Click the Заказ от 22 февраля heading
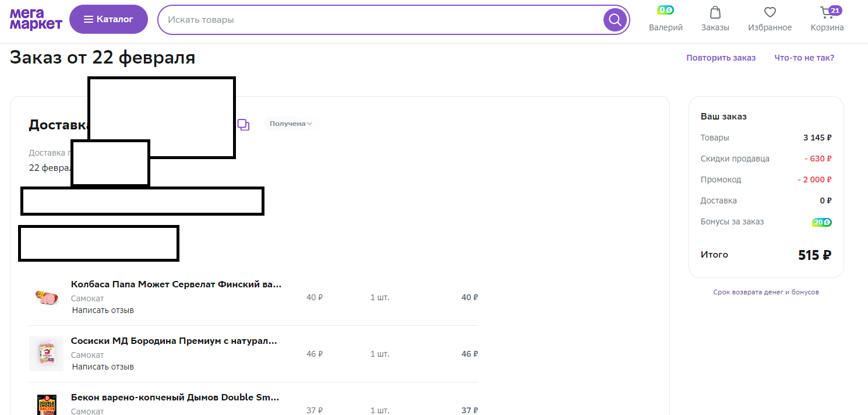 click(103, 58)
